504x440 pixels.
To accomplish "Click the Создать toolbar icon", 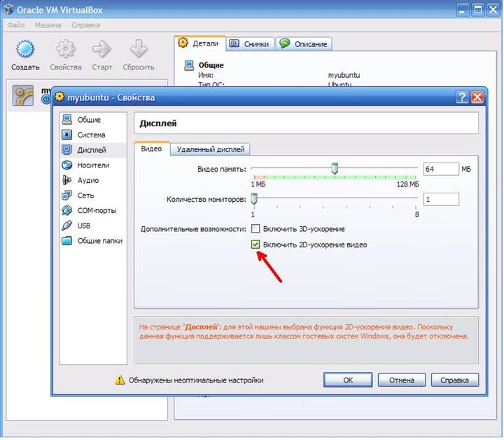I will 25,49.
